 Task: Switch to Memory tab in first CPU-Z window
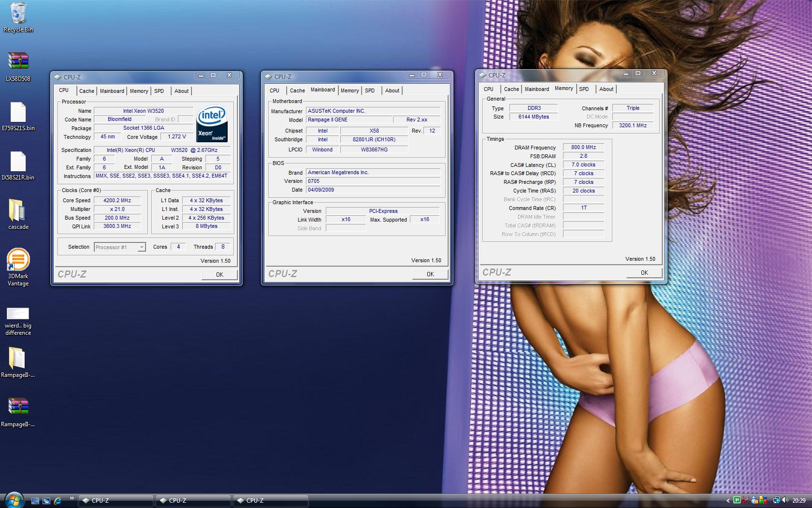[x=139, y=91]
